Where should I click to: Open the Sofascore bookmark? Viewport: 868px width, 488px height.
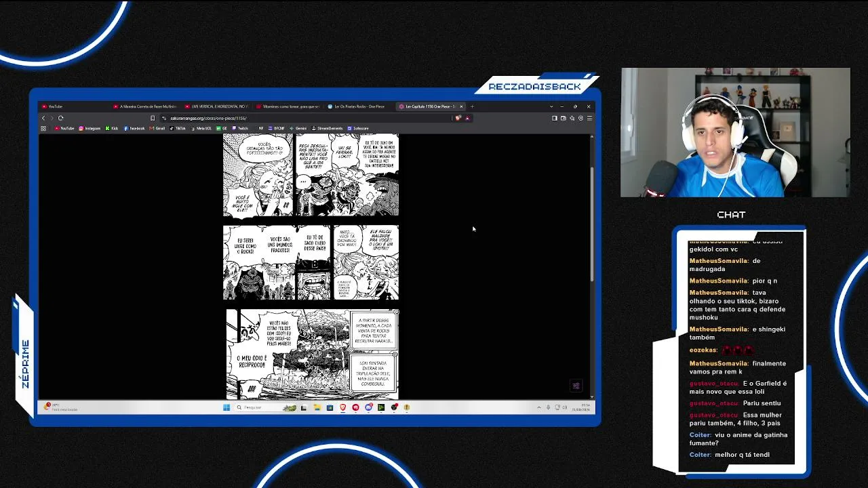pos(358,128)
